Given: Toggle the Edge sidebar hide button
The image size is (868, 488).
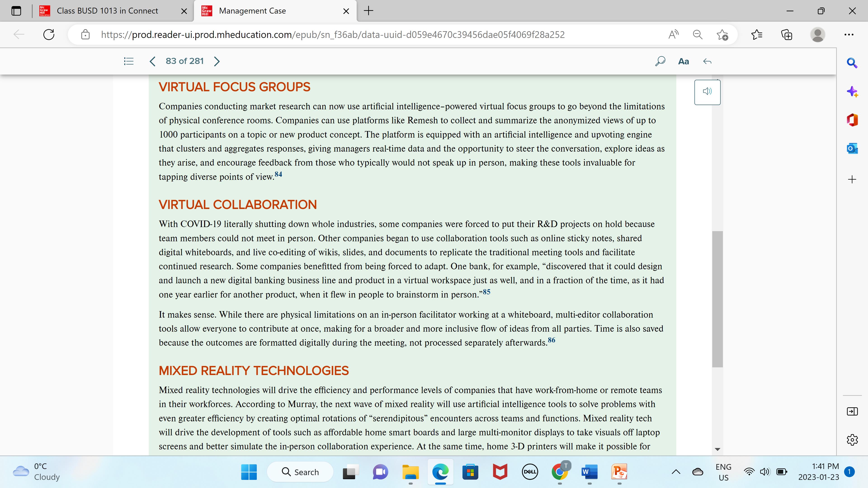Looking at the screenshot, I should tap(852, 411).
